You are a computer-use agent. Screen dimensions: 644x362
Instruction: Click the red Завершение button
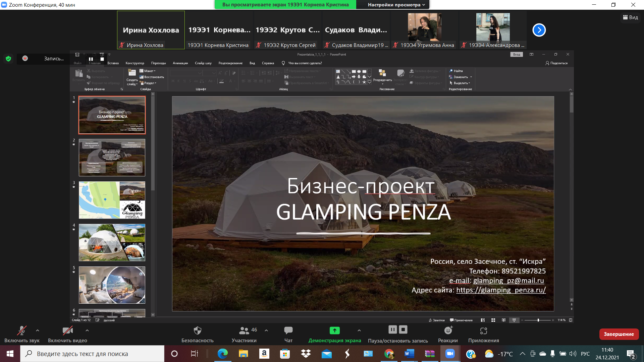[x=619, y=334]
